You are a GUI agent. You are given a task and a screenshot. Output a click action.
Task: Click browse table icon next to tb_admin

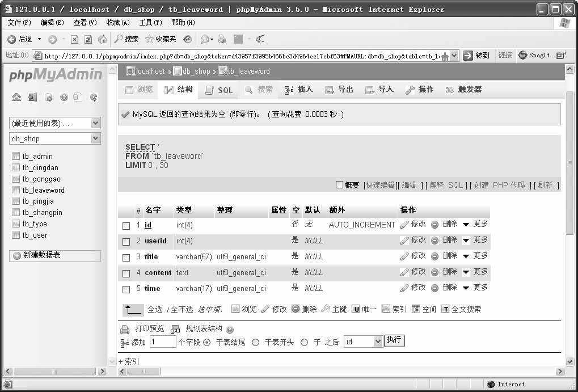click(x=16, y=156)
